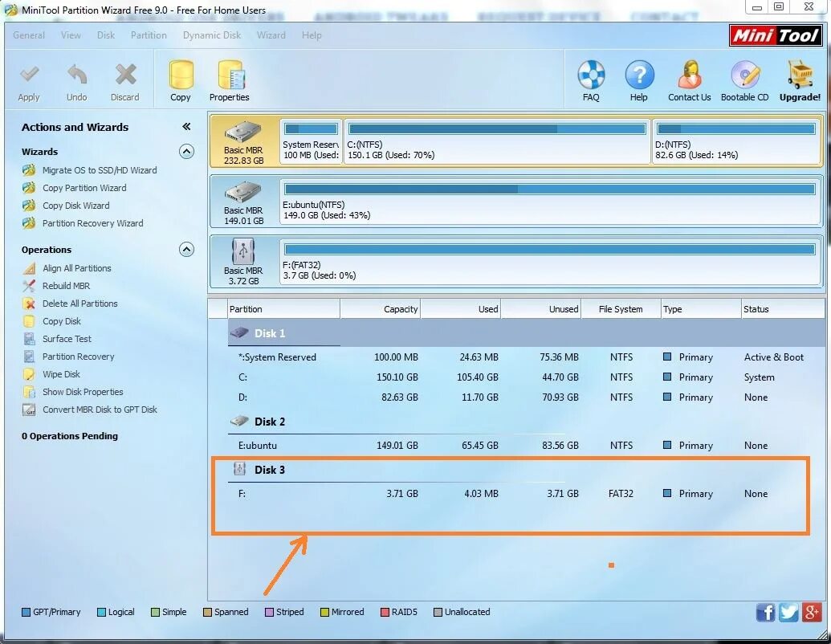Click Copy Disk operation
The width and height of the screenshot is (831, 644).
(x=62, y=321)
